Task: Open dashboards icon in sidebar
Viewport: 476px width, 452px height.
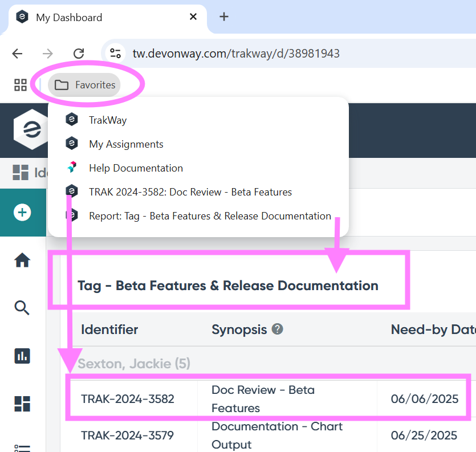Action: click(x=22, y=404)
